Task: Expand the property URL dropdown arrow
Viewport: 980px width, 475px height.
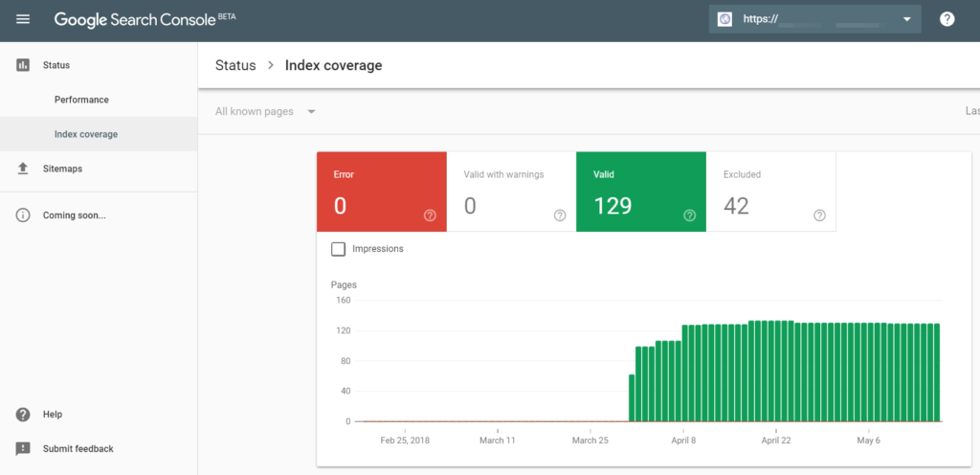Action: point(907,20)
